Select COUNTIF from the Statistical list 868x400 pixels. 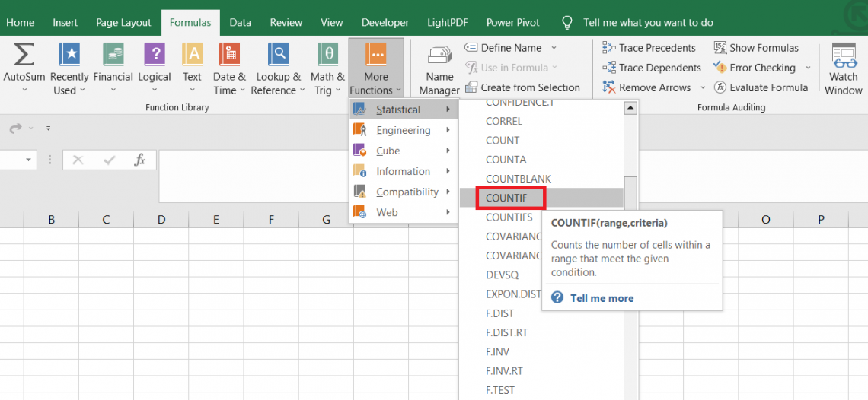[506, 198]
